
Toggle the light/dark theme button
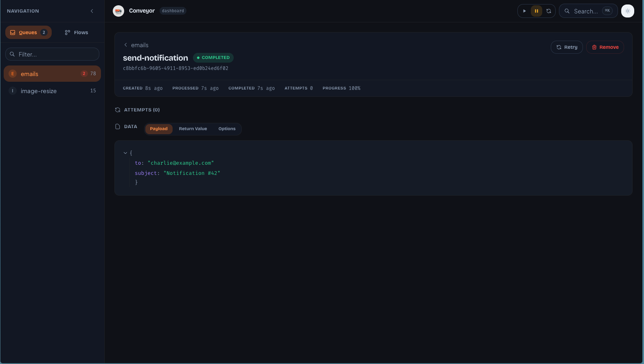[x=627, y=11]
